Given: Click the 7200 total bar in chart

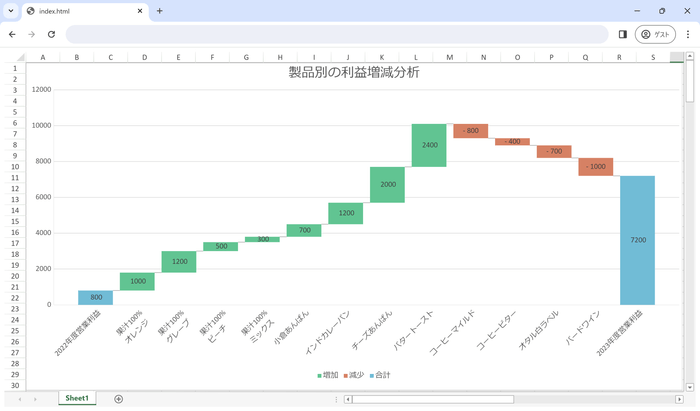Looking at the screenshot, I should tap(637, 240).
